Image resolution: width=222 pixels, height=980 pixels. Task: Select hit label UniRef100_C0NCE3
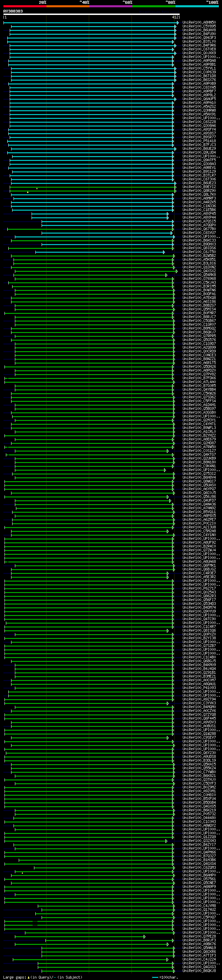[x=199, y=355]
